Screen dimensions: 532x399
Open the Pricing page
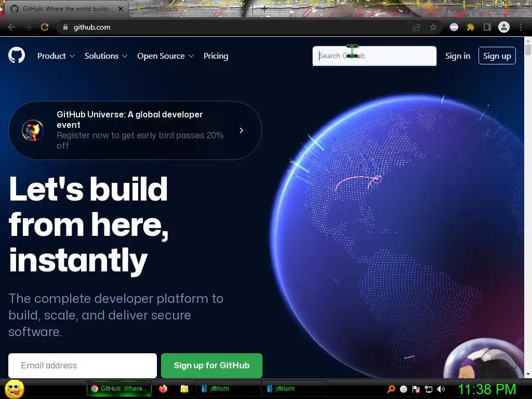coord(216,56)
